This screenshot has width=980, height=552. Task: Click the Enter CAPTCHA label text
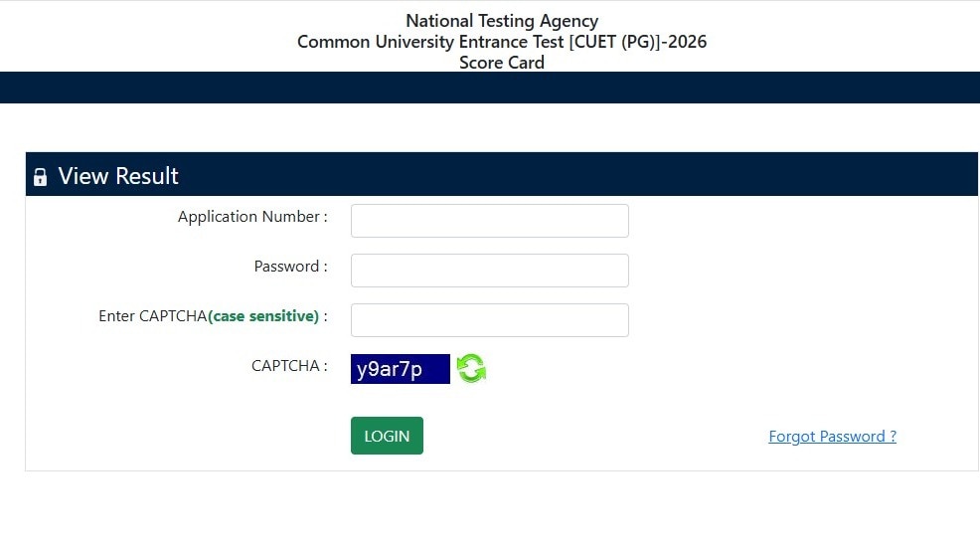coord(152,316)
